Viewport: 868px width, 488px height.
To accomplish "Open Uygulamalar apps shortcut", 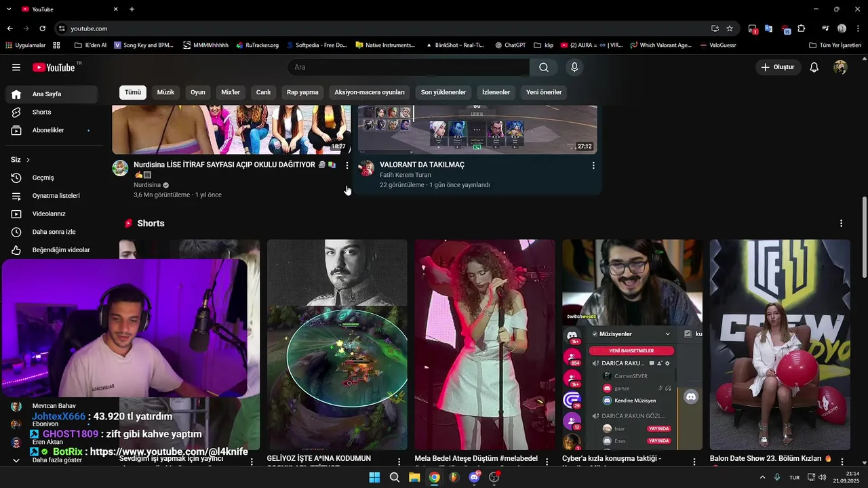I will pos(25,45).
